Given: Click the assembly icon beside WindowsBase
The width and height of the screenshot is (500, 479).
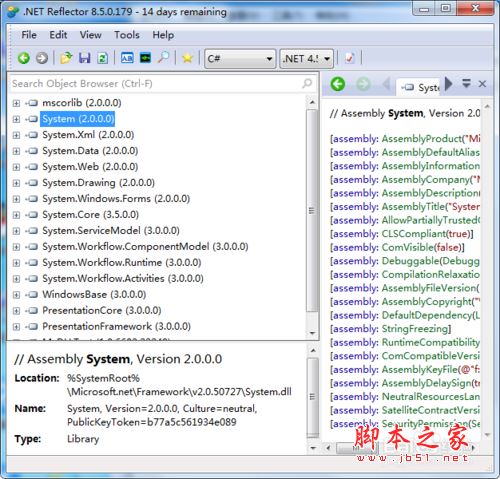Looking at the screenshot, I should 32,295.
